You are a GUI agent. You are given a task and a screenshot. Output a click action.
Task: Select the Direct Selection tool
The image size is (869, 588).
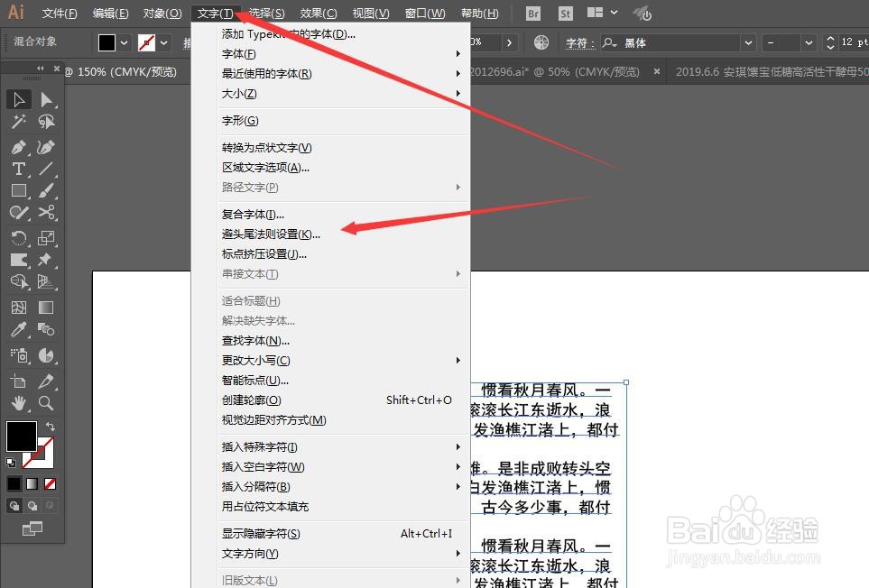click(46, 100)
